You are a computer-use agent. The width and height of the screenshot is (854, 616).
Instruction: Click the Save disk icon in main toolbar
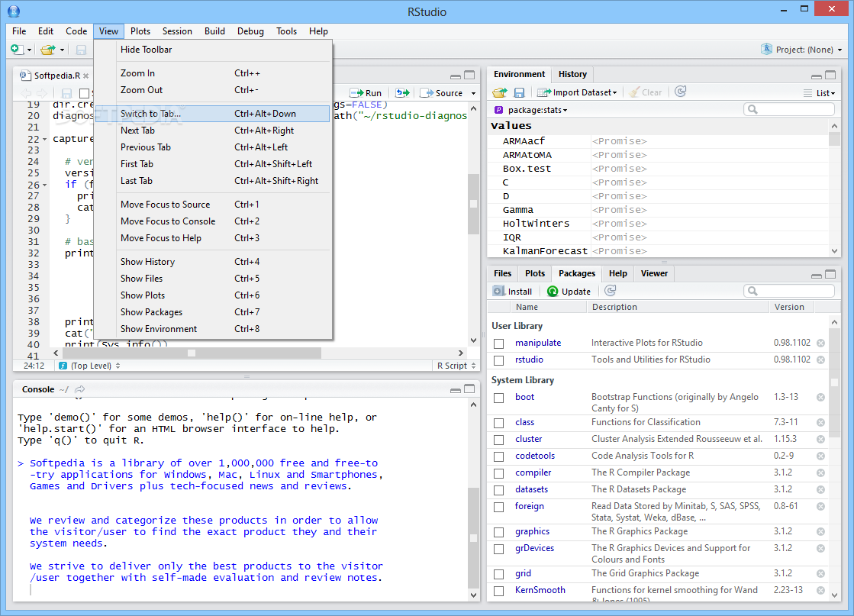[x=81, y=50]
